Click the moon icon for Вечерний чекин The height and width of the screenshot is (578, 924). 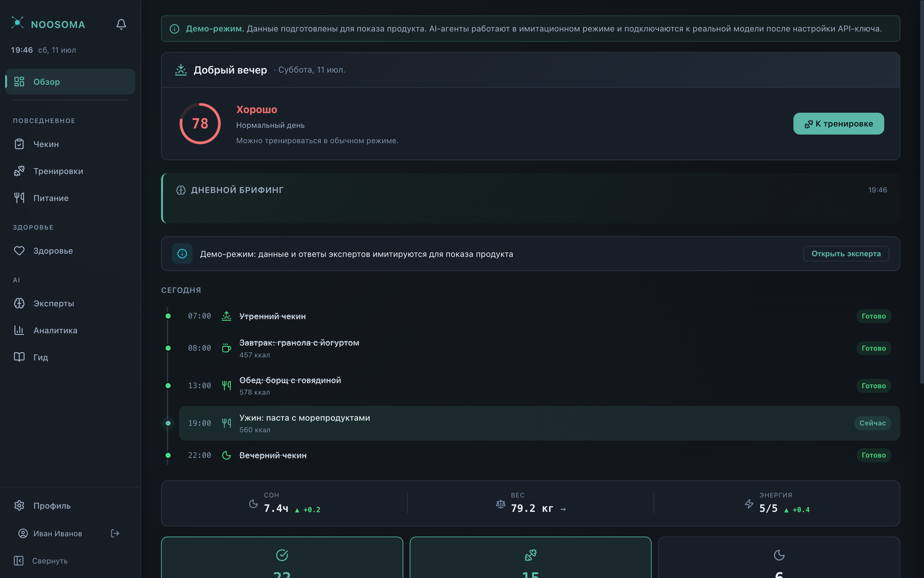(x=227, y=455)
